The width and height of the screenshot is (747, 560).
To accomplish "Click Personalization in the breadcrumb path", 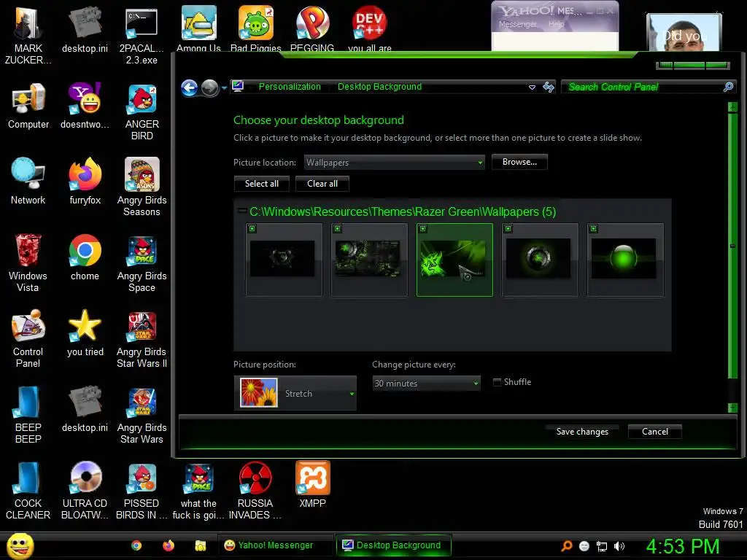I will coord(290,87).
